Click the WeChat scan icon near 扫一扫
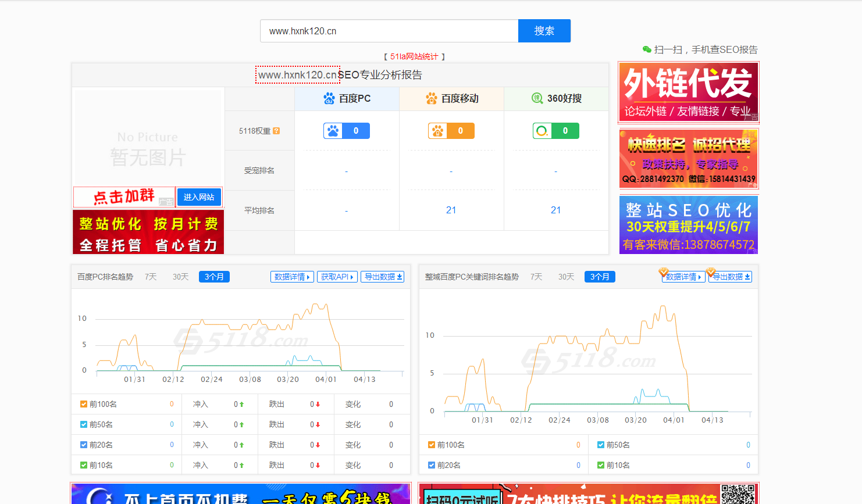862x504 pixels. 647,49
